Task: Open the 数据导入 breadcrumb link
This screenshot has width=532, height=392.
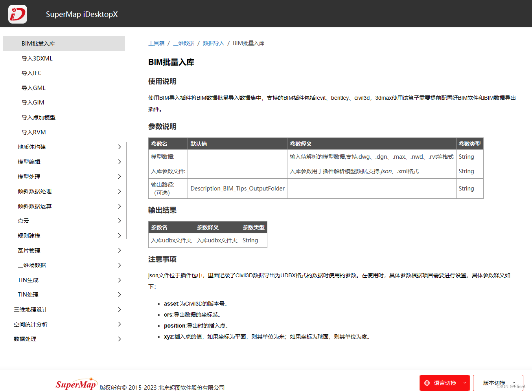Action: (213, 43)
